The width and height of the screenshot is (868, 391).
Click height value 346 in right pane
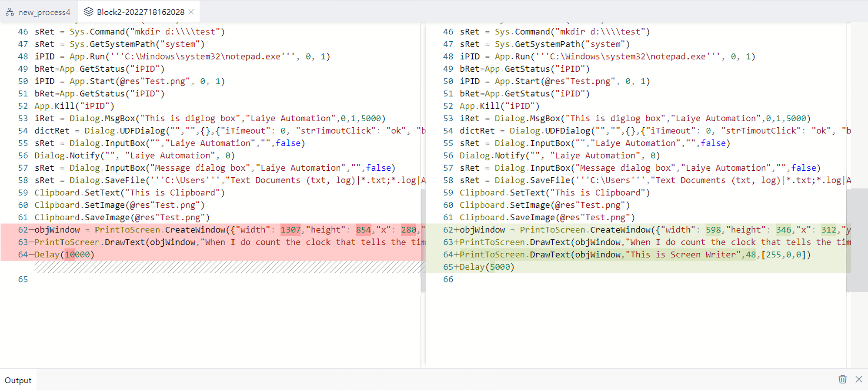click(784, 230)
